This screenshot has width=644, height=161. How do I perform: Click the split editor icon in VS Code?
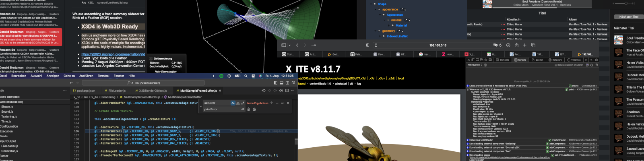click(x=287, y=91)
